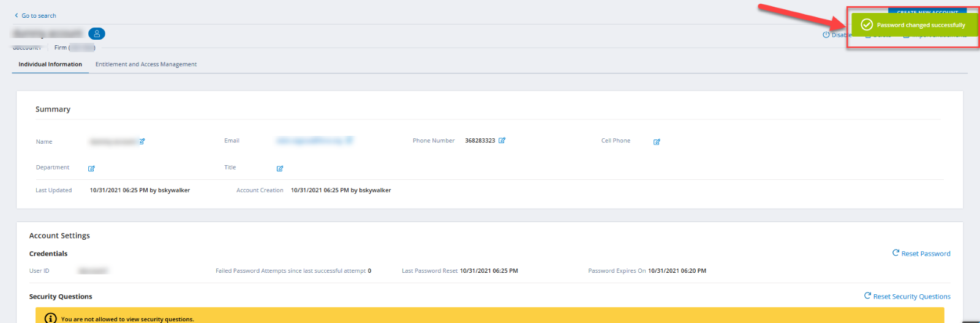The height and width of the screenshot is (323, 980).
Task: Select the phone number value 368283323
Action: tap(480, 141)
